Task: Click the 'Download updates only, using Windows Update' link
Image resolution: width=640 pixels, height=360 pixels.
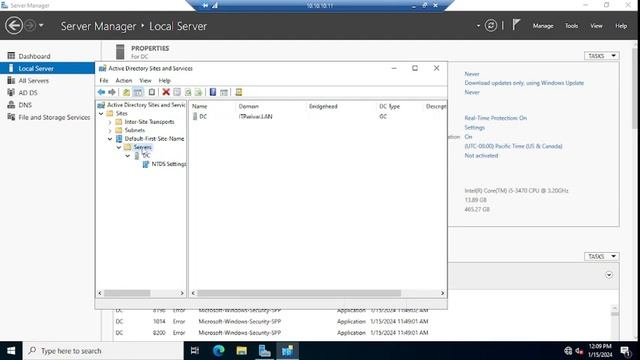Action: (x=524, y=83)
